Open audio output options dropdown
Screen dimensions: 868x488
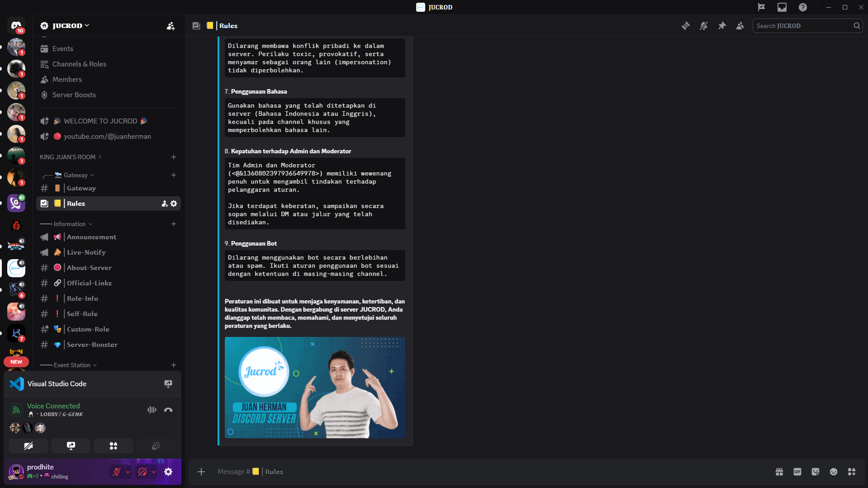tap(154, 472)
